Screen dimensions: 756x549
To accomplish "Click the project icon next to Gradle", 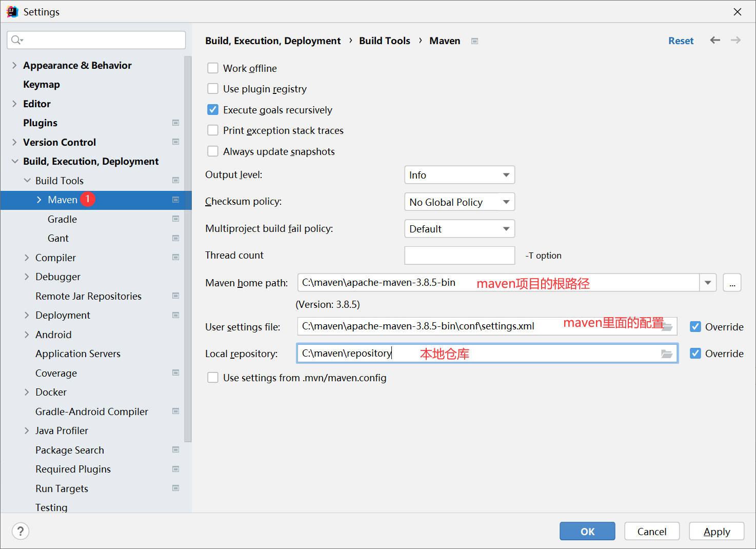I will [x=175, y=219].
